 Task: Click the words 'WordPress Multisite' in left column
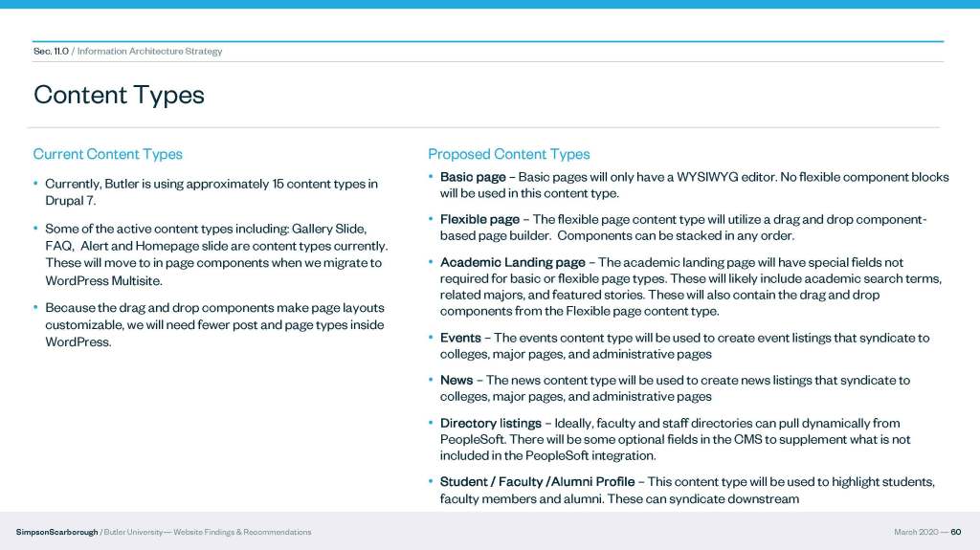(x=104, y=280)
